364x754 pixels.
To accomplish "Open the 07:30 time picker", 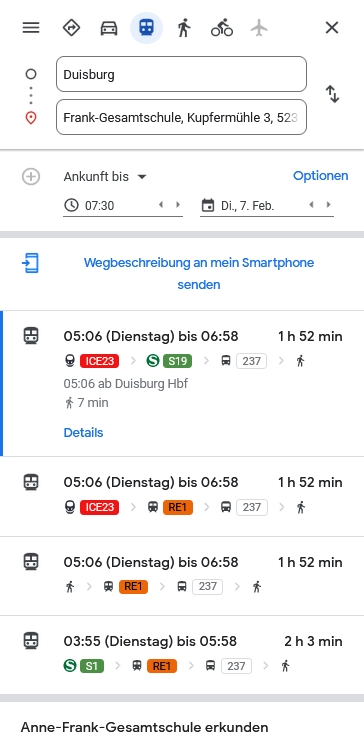I will 109,206.
